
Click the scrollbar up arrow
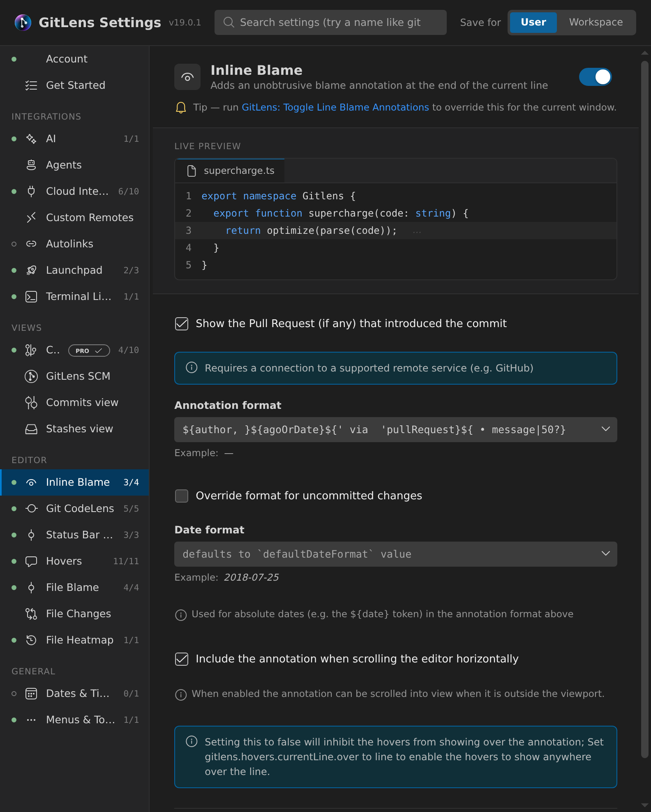point(644,53)
